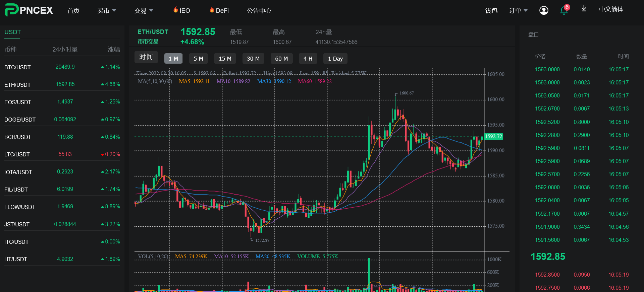Image resolution: width=644 pixels, height=292 pixels.
Task: Expand the 买币 dropdown menu
Action: (x=107, y=11)
